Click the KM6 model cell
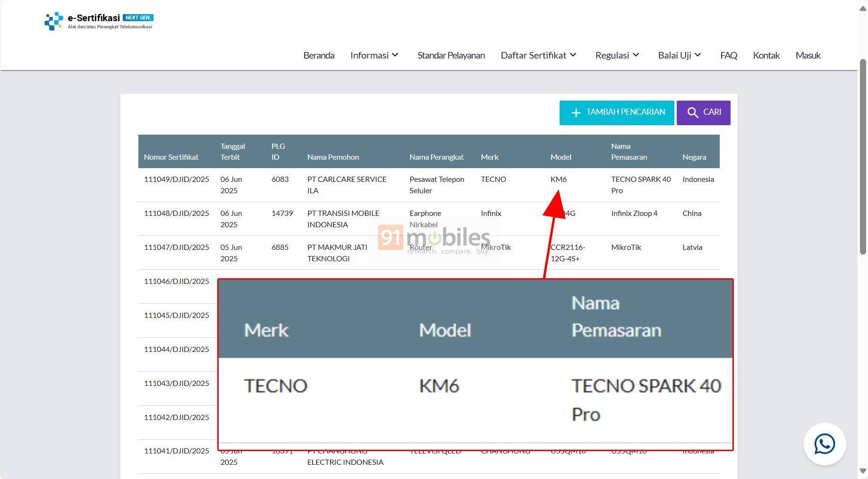The height and width of the screenshot is (479, 868). pyautogui.click(x=559, y=179)
